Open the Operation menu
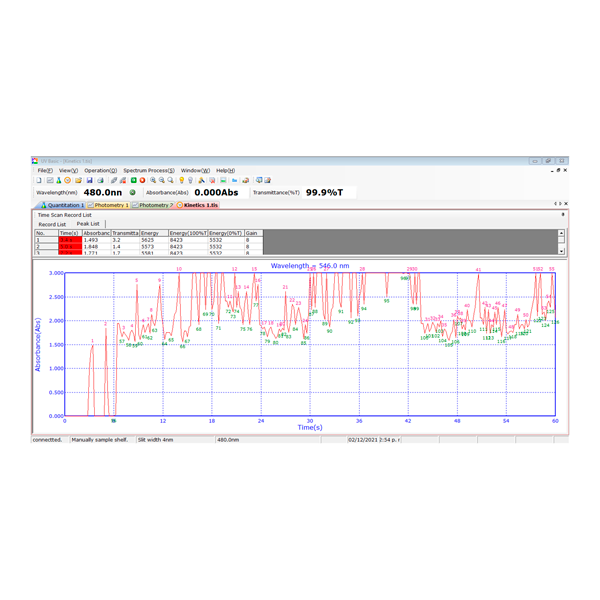 100,171
